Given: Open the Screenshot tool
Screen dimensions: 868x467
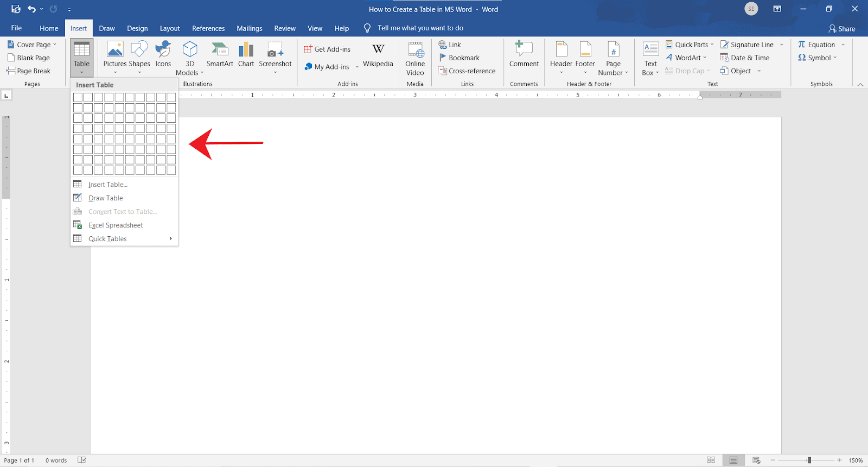Looking at the screenshot, I should 275,58.
